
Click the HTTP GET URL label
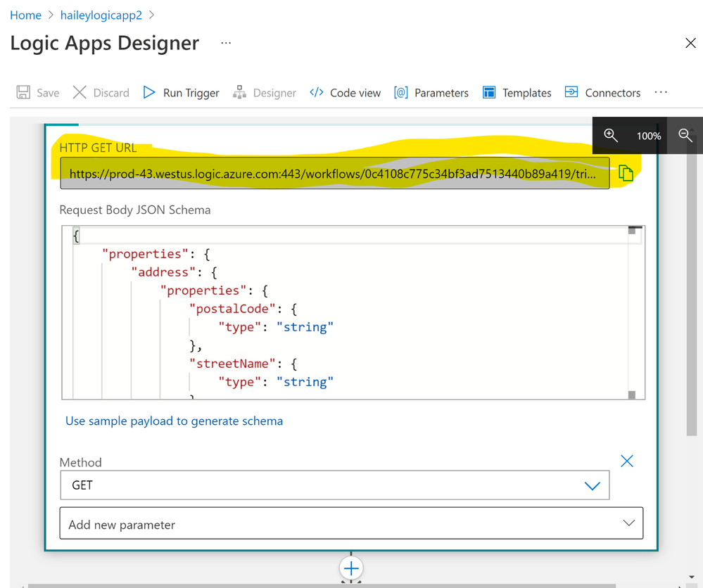coord(98,148)
